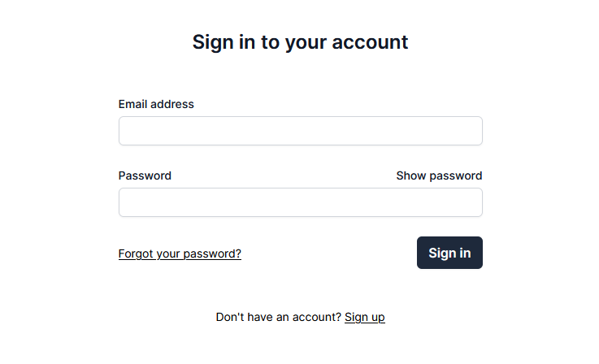Click the Don't have an account text
Image resolution: width=599 pixels, height=364 pixels.
(x=278, y=317)
